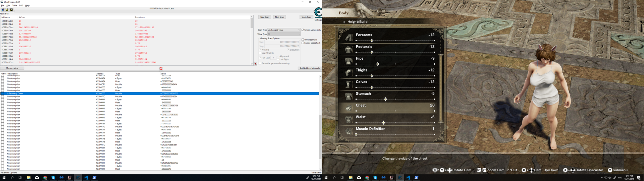Screen dimensions: 644x181
Task: Click the red arrow copy-to-address-list icon
Action: coord(255,64)
